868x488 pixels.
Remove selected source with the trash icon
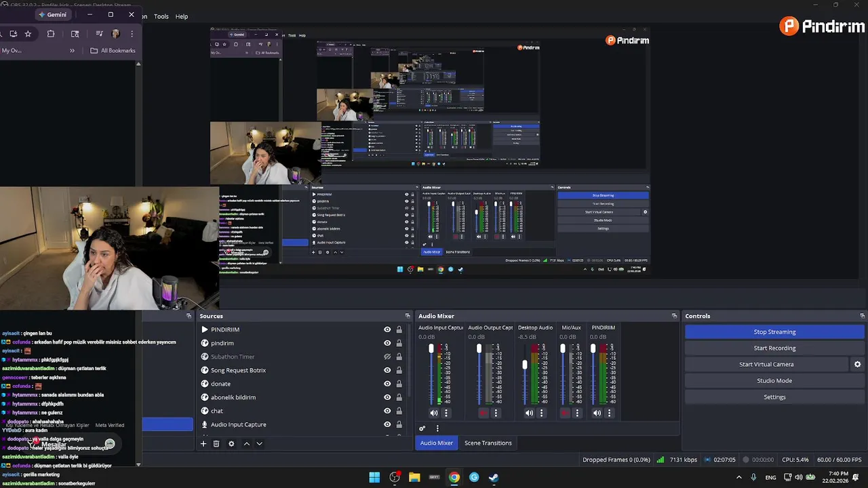click(216, 443)
